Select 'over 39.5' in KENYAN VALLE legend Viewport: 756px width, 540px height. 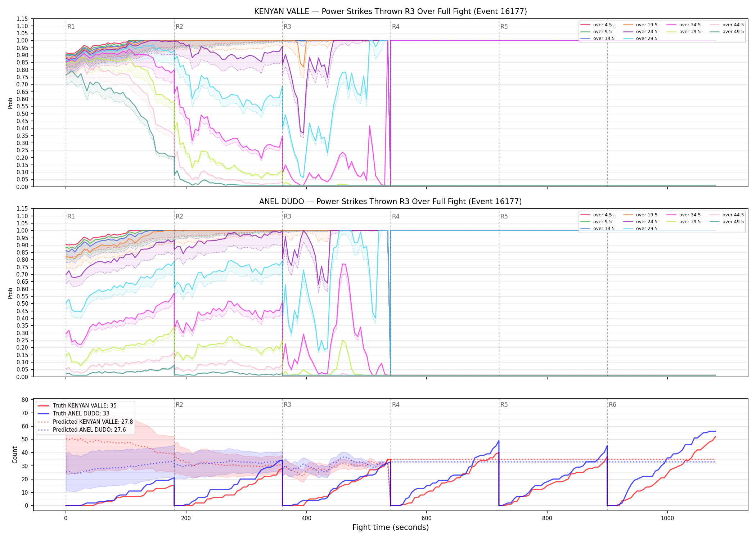(684, 32)
